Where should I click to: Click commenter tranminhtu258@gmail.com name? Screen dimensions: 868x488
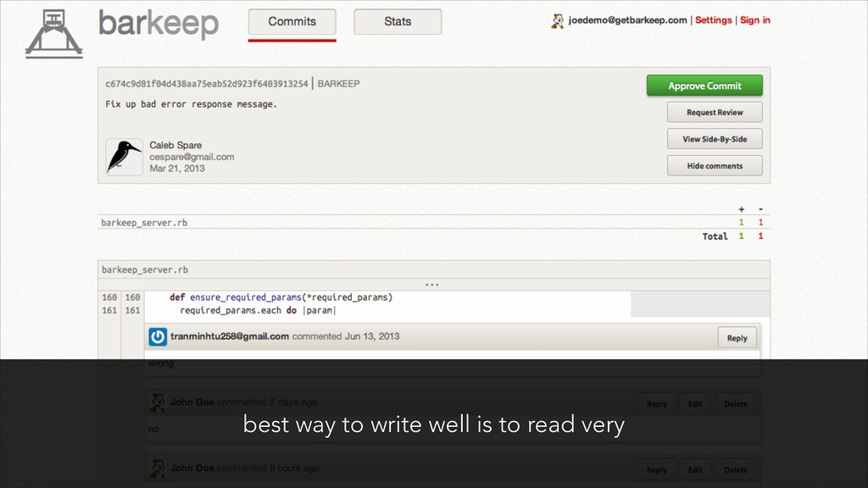(x=230, y=336)
